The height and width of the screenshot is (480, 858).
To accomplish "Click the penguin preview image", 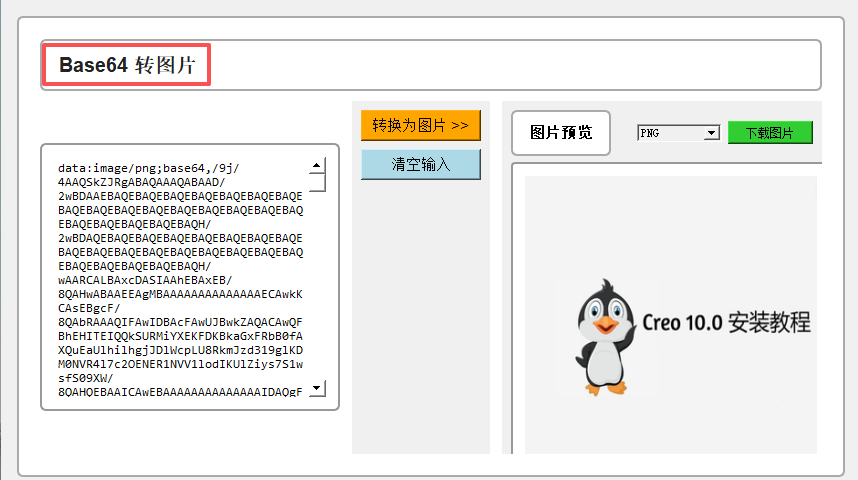I will (x=670, y=315).
